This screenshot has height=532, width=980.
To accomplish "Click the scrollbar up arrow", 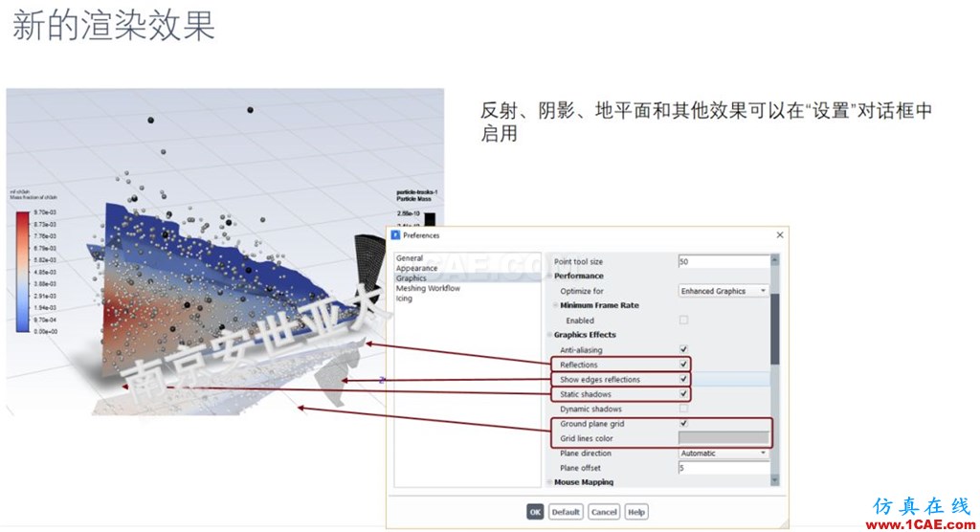I will coord(775,258).
